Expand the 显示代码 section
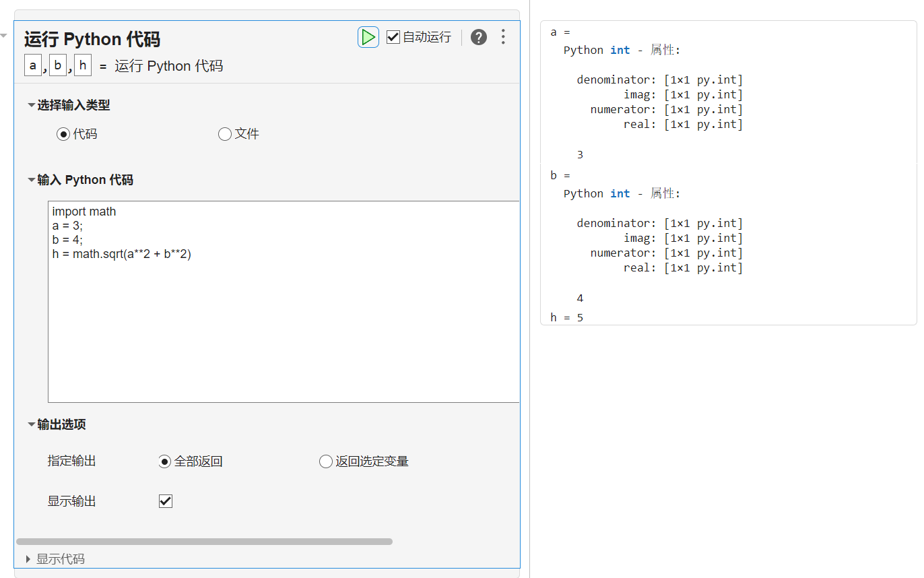924x578 pixels. click(28, 559)
